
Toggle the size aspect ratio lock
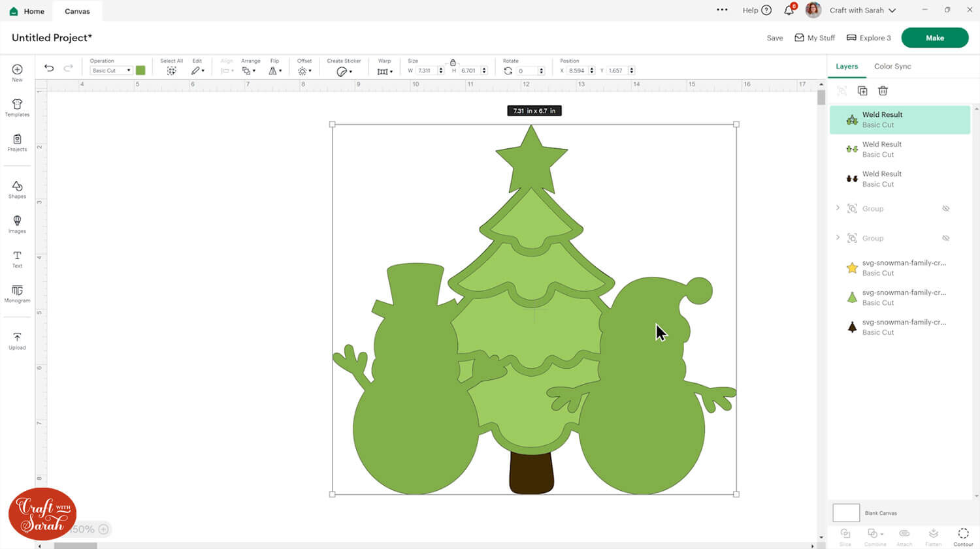[x=453, y=62]
